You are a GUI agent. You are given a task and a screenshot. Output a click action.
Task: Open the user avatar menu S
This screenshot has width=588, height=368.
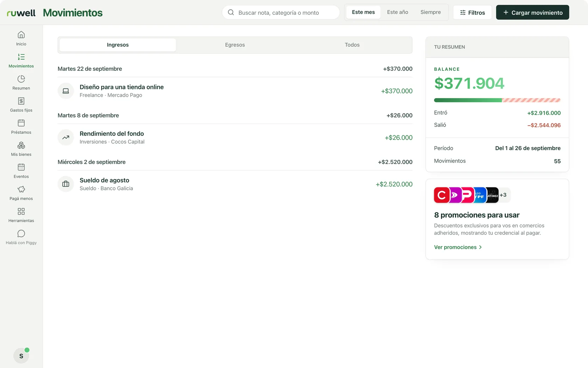tap(21, 356)
